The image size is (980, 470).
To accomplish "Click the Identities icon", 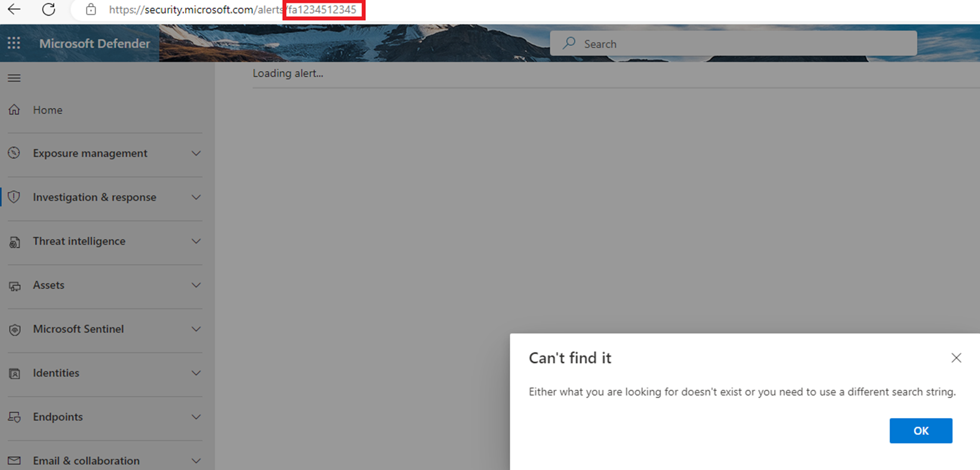I will click(14, 373).
